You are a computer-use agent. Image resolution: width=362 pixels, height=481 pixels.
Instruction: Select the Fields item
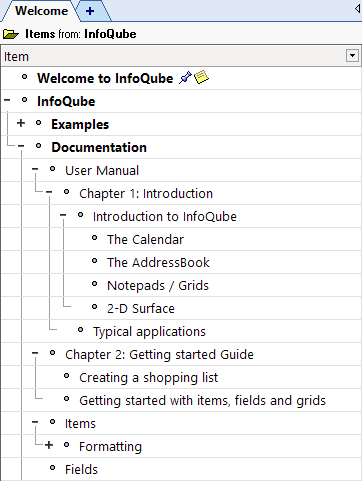[81, 469]
